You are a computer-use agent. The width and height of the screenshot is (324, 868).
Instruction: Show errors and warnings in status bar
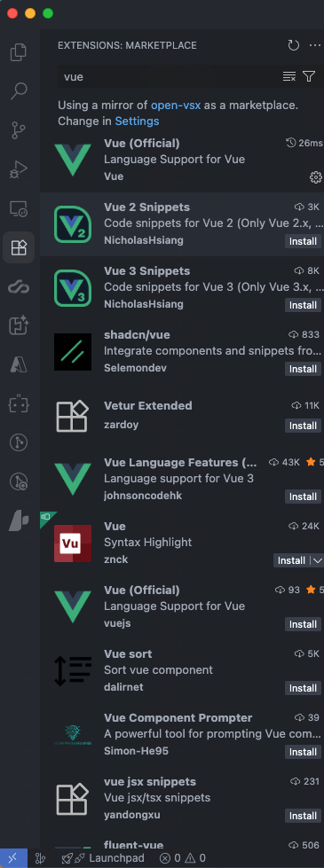(183, 858)
